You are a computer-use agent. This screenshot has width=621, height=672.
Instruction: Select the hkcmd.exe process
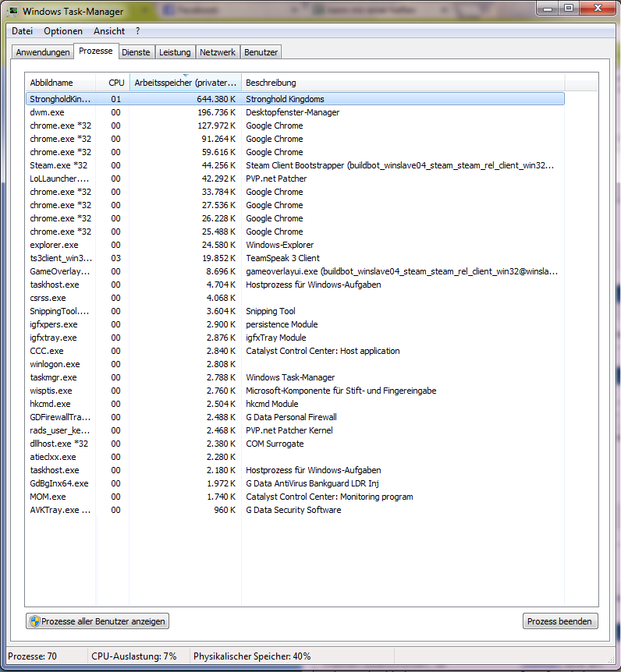pos(295,404)
